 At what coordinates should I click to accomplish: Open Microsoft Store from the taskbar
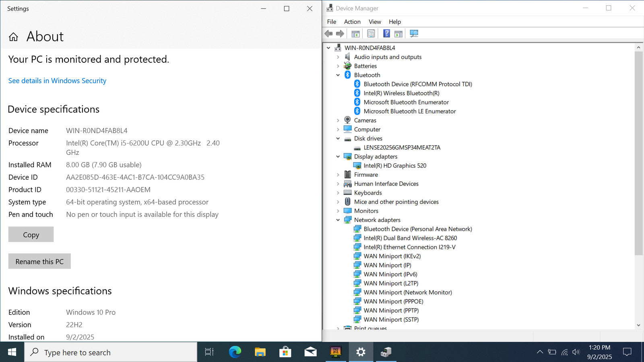pyautogui.click(x=285, y=352)
